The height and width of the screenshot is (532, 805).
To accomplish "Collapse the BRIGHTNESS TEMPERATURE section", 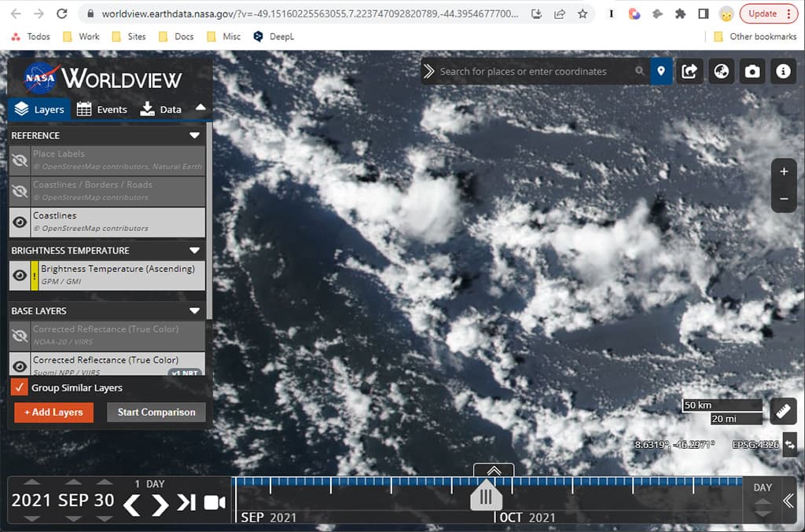I will 197,250.
